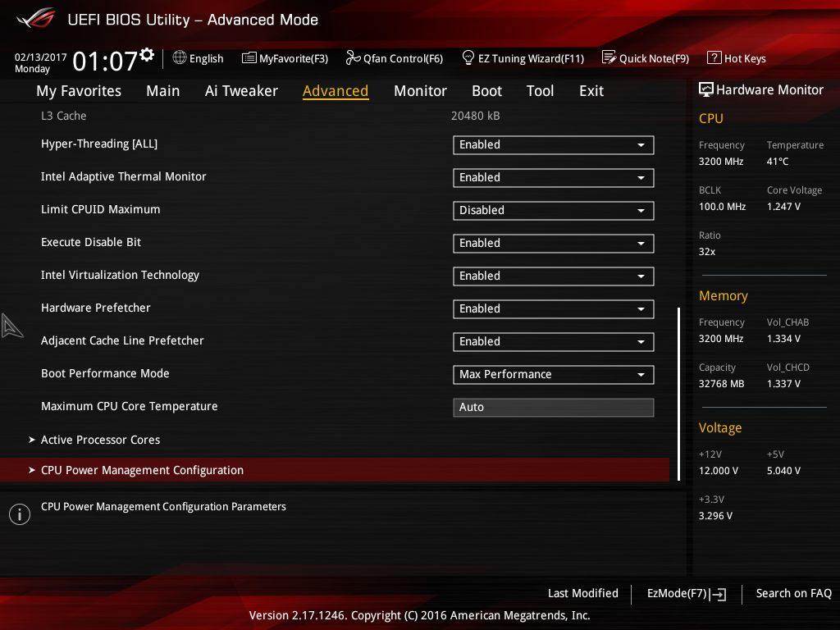Click Vol_CHCD 1.337 V value
The height and width of the screenshot is (630, 840).
tap(783, 384)
